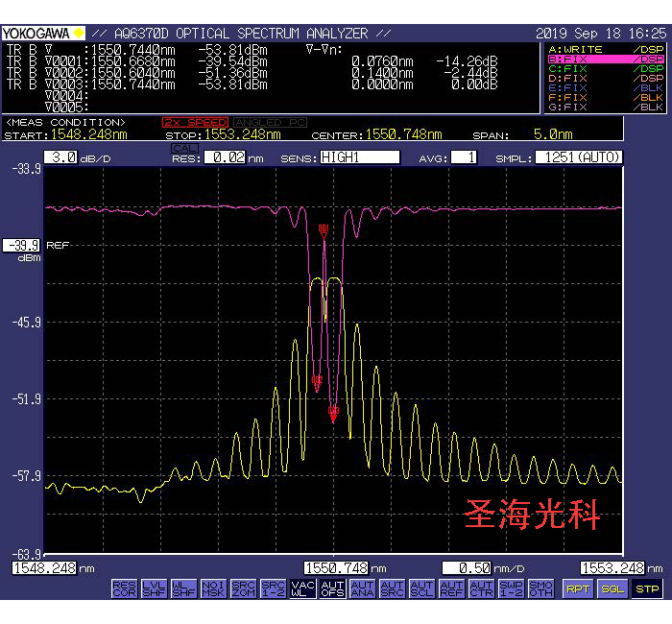Click the red marker at the spectrum peak

point(324,228)
